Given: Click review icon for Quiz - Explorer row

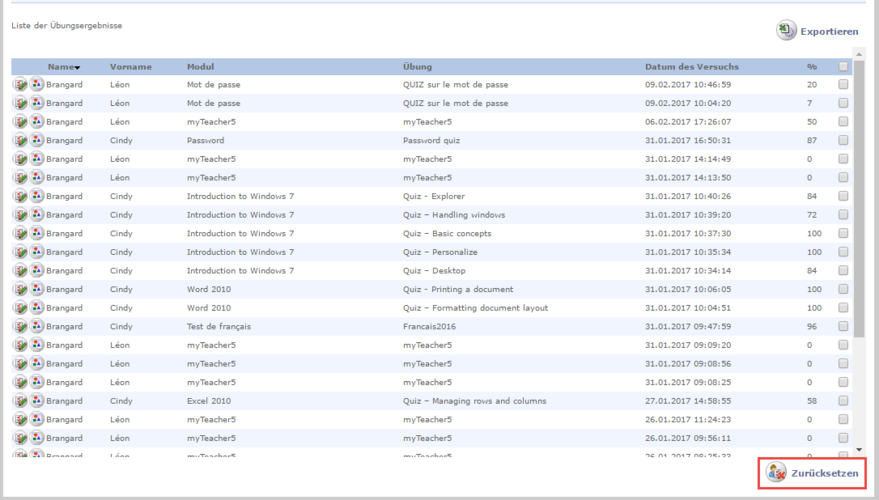Looking at the screenshot, I should pyautogui.click(x=20, y=197).
